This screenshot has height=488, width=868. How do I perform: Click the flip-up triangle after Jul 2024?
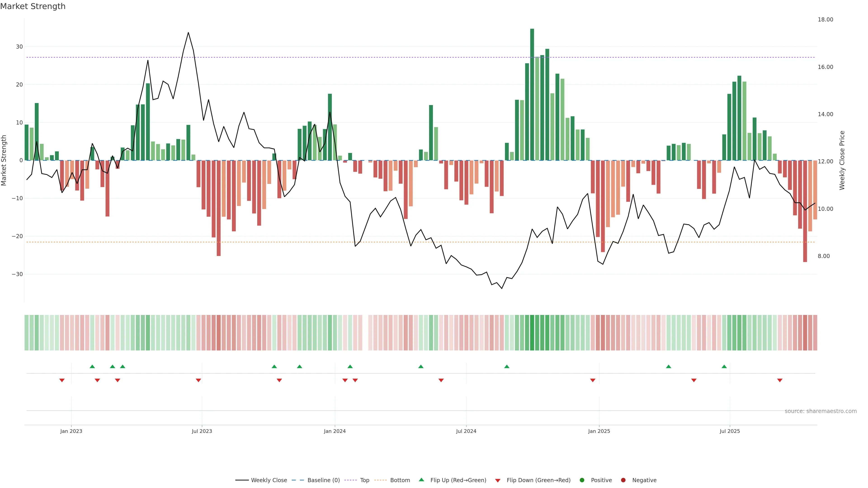tap(507, 366)
